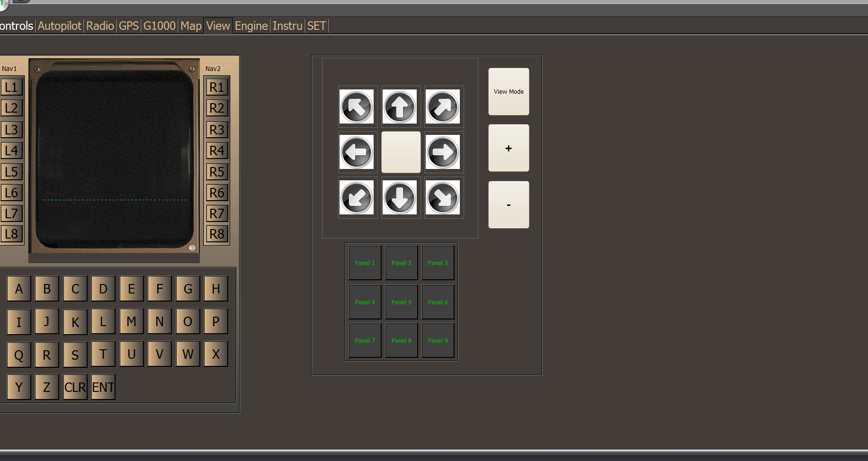Toggle Panel 1 on
Viewport: 868px width, 461px height.
coord(365,263)
